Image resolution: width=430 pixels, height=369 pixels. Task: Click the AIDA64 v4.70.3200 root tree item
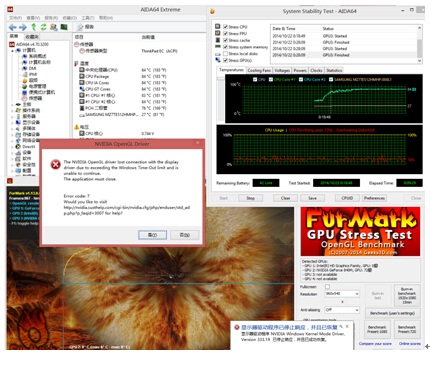[x=29, y=44]
